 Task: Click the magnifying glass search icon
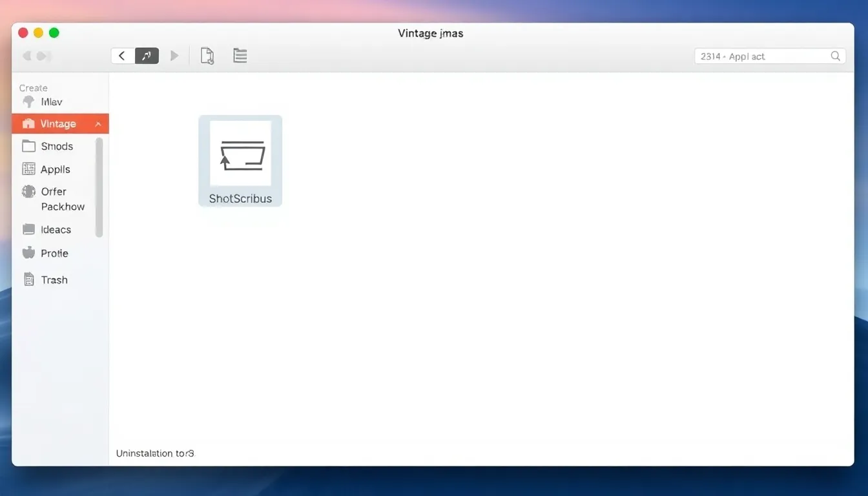835,56
